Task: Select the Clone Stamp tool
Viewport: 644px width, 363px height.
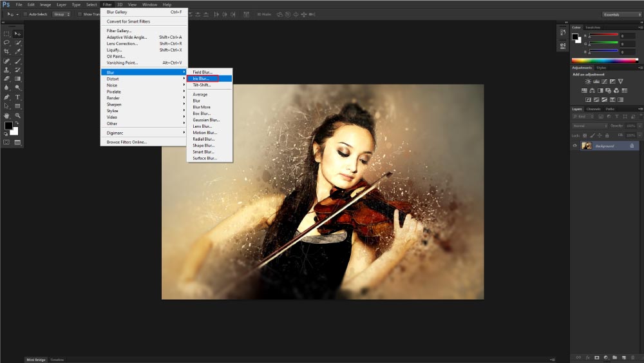Action: tap(6, 70)
